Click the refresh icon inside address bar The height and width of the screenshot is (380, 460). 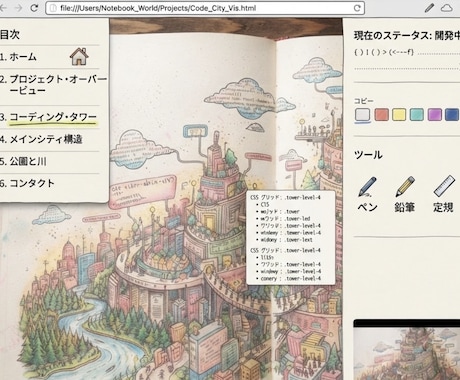[x=357, y=8]
